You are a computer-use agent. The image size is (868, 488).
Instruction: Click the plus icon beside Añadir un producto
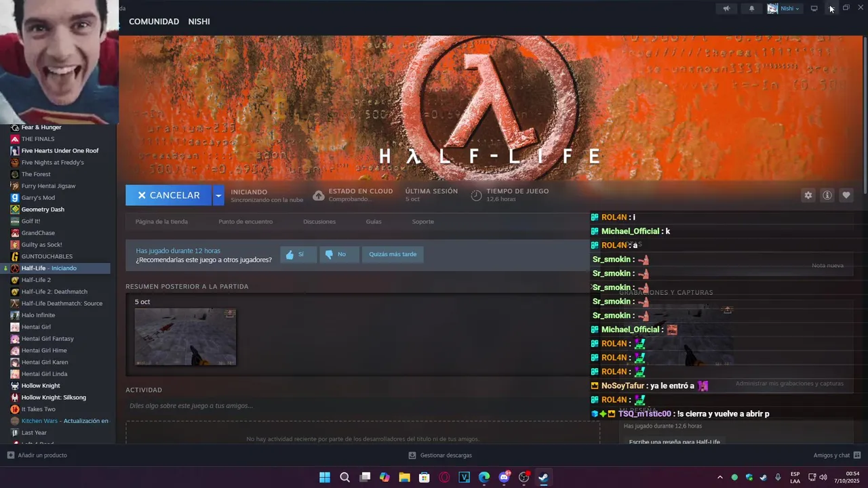click(10, 455)
